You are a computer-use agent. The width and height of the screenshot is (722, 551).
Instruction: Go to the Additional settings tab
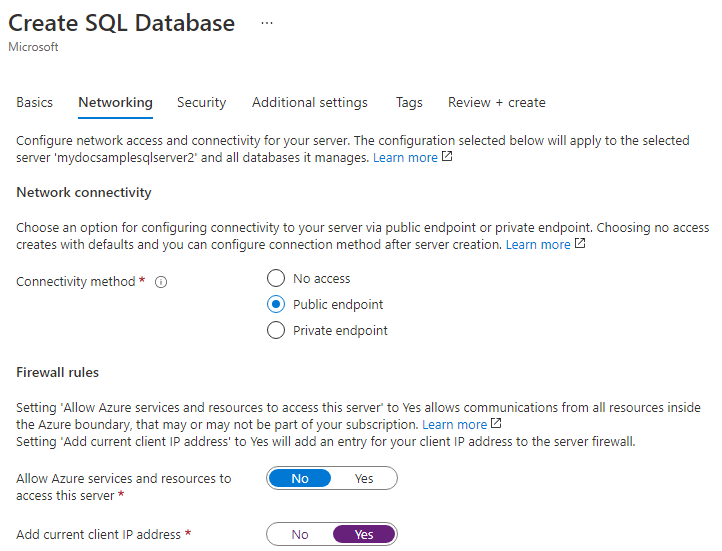(310, 102)
